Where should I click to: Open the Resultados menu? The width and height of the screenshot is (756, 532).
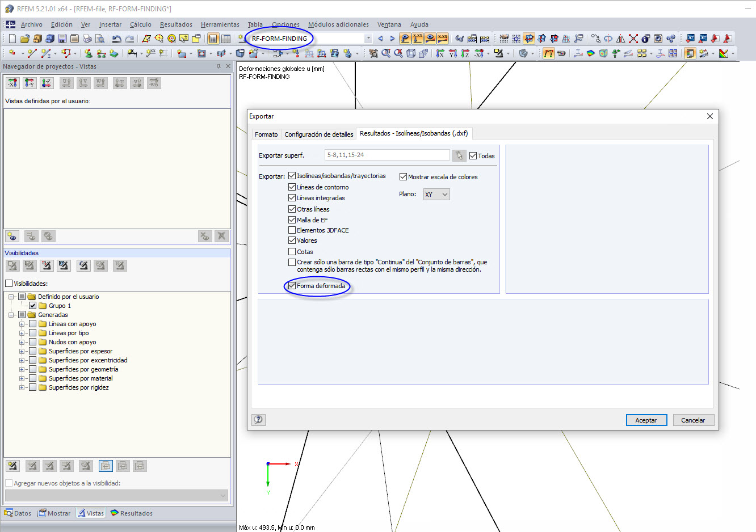[x=176, y=24]
